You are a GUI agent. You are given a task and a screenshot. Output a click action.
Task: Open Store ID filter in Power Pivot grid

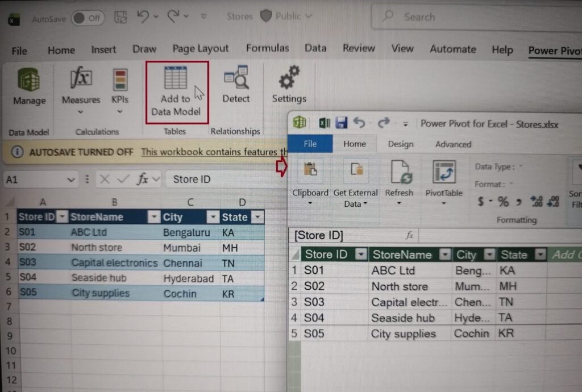361,255
